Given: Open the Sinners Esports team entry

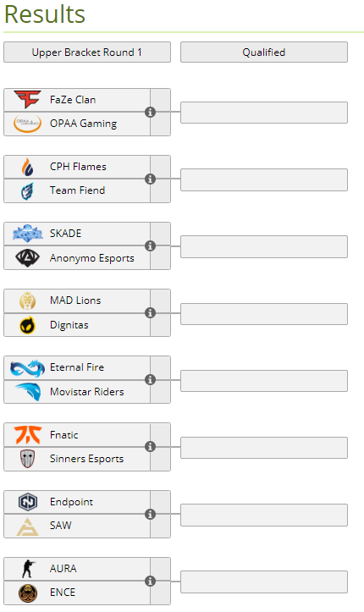Looking at the screenshot, I should (x=77, y=459).
